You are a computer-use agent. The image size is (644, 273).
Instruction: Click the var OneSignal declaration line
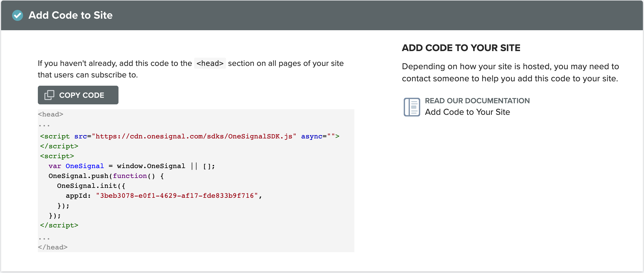point(132,166)
